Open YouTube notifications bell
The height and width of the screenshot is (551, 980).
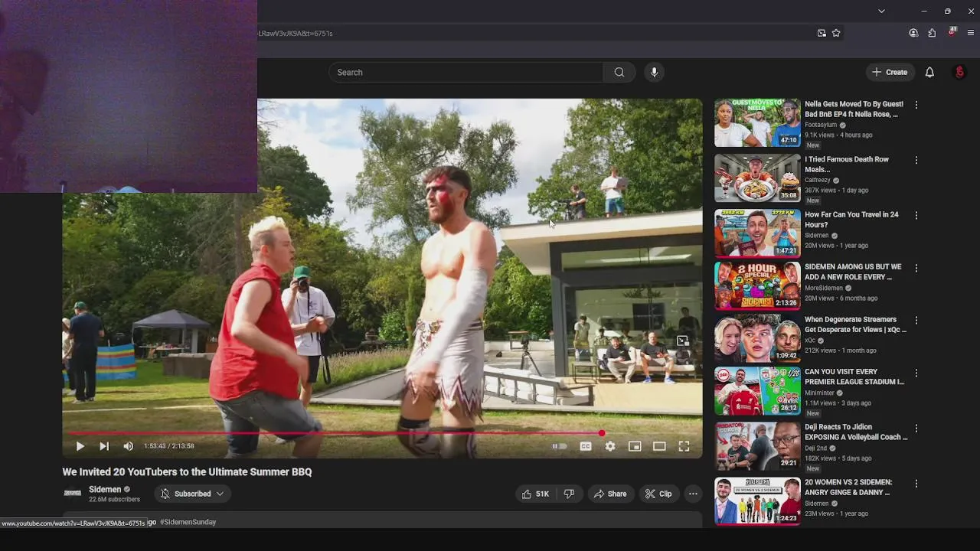point(929,72)
